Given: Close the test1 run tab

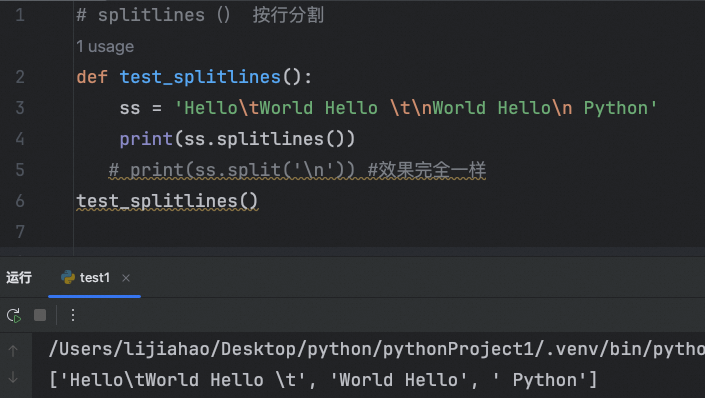Looking at the screenshot, I should (x=126, y=278).
